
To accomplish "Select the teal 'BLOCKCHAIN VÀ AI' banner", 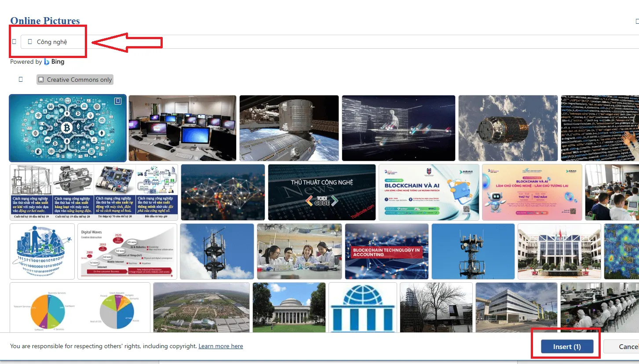I will tap(429, 192).
